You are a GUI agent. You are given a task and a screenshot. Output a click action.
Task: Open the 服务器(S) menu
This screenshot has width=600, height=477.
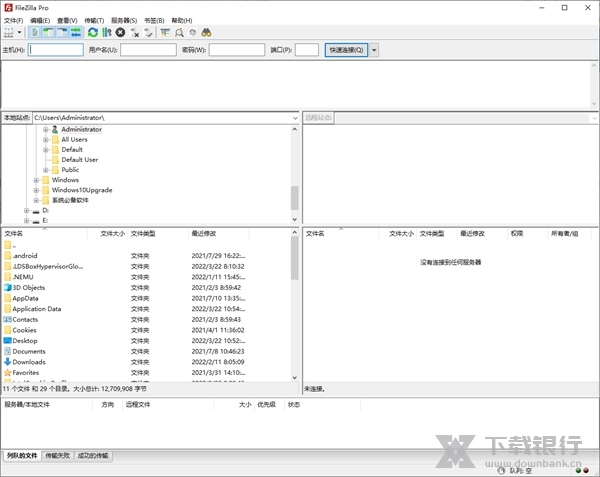[124, 20]
